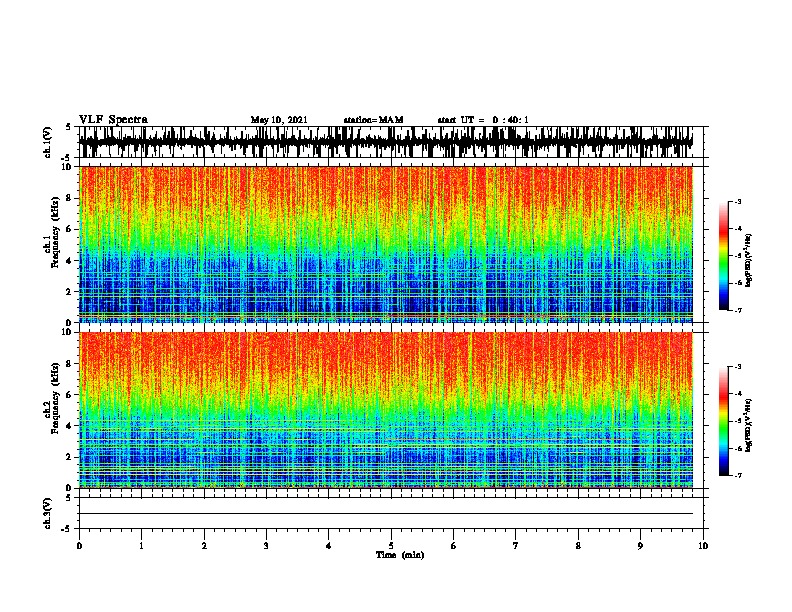Click the ch.1 voltage waveform trace panel
This screenshot has width=792, height=612.
(x=390, y=142)
